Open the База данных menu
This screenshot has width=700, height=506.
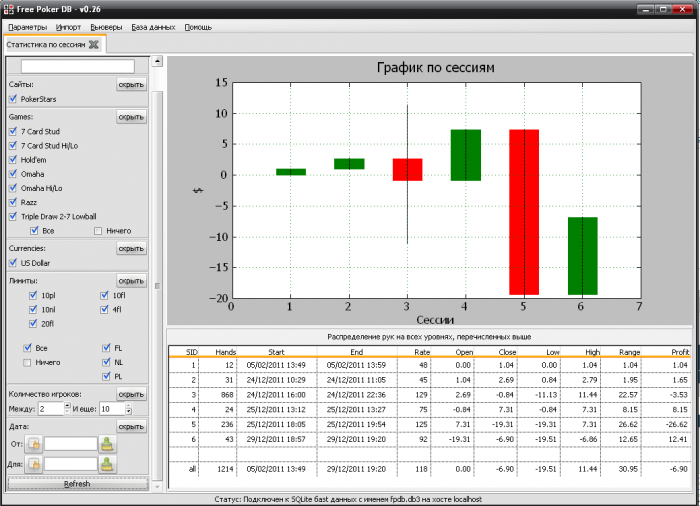pyautogui.click(x=153, y=27)
